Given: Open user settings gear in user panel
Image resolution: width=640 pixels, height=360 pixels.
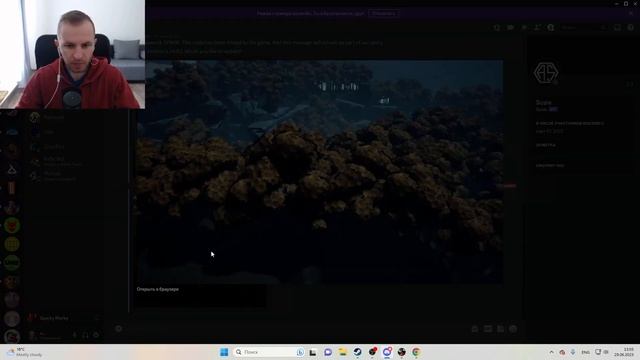Looking at the screenshot, I should (x=96, y=335).
